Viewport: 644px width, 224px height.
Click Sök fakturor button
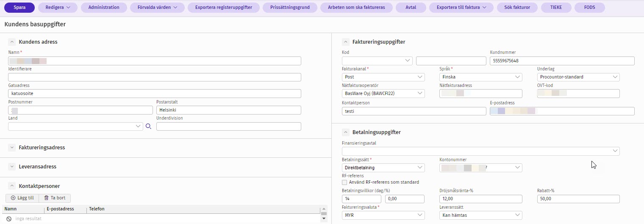tap(517, 7)
